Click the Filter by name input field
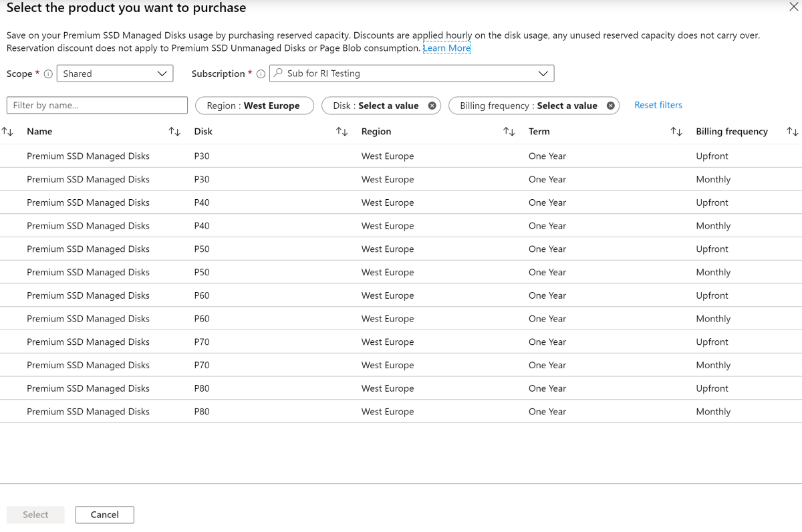This screenshot has height=532, width=802. pyautogui.click(x=96, y=105)
